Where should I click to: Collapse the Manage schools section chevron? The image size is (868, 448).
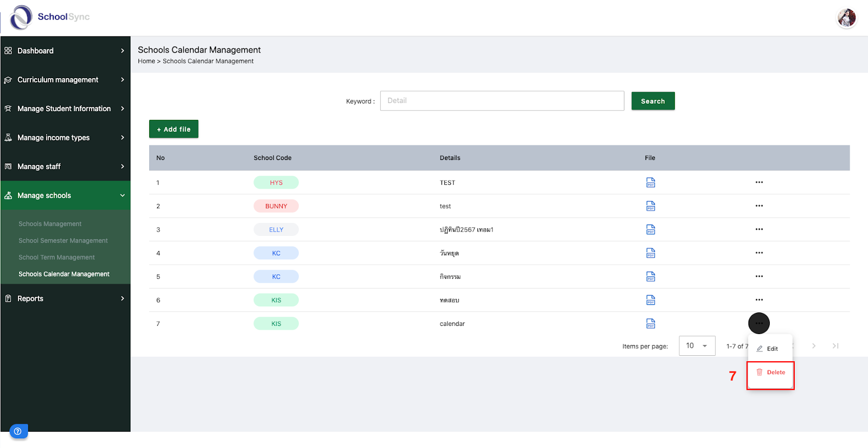click(122, 195)
